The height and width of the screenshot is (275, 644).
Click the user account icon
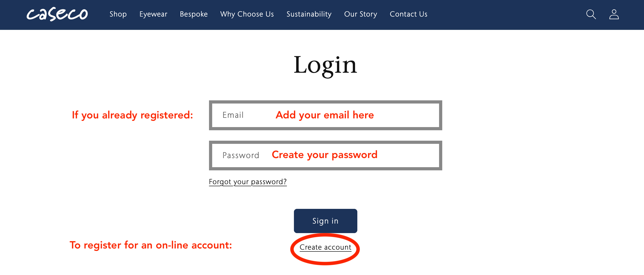[x=614, y=14]
